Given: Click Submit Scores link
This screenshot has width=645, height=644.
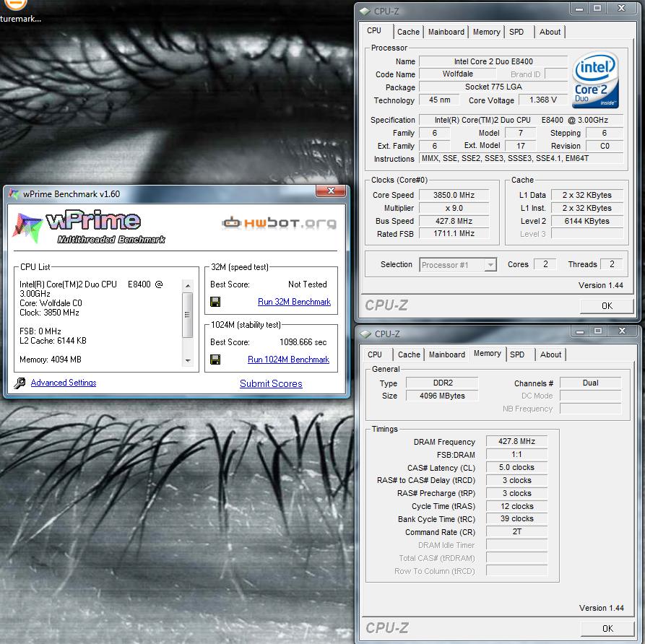Looking at the screenshot, I should [271, 383].
